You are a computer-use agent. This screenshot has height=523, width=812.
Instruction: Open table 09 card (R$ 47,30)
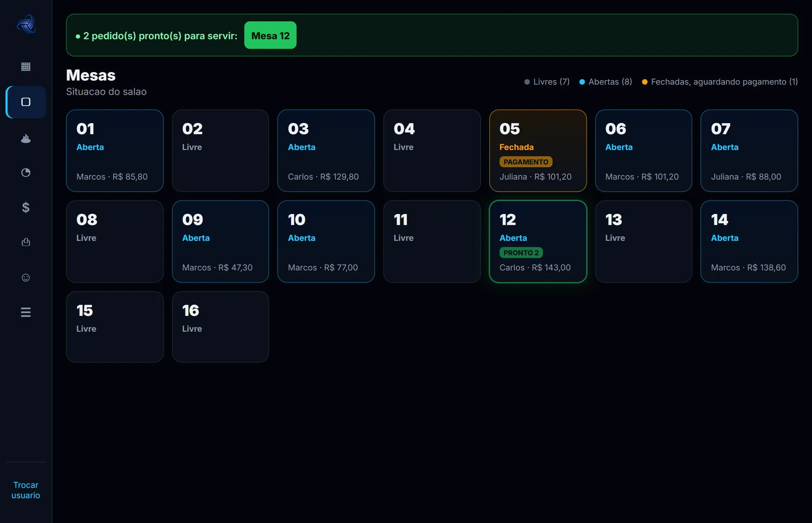220,241
